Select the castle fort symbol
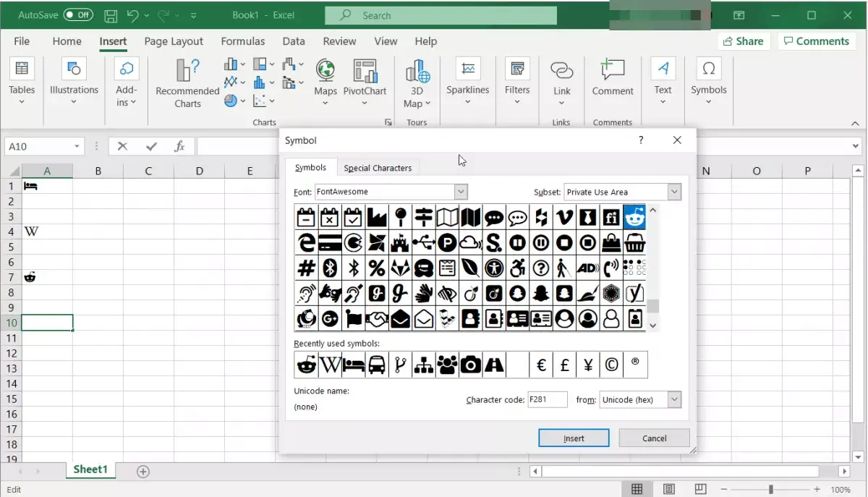The width and height of the screenshot is (868, 497). pyautogui.click(x=400, y=242)
